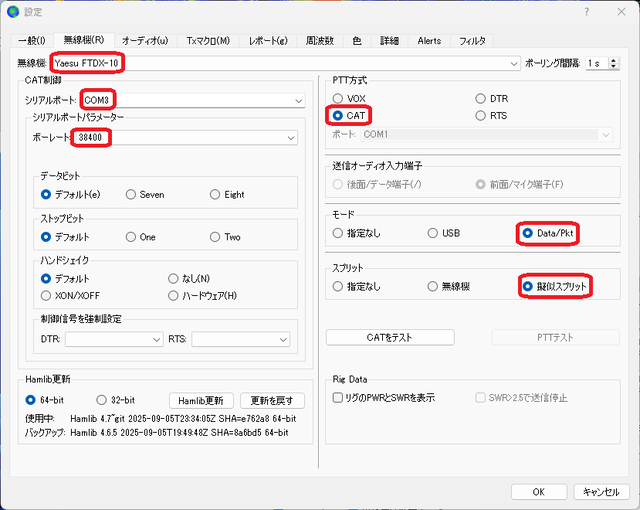Viewport: 640px width, 510px height.
Task: Select 32-bit Hamlib option
Action: point(116,400)
